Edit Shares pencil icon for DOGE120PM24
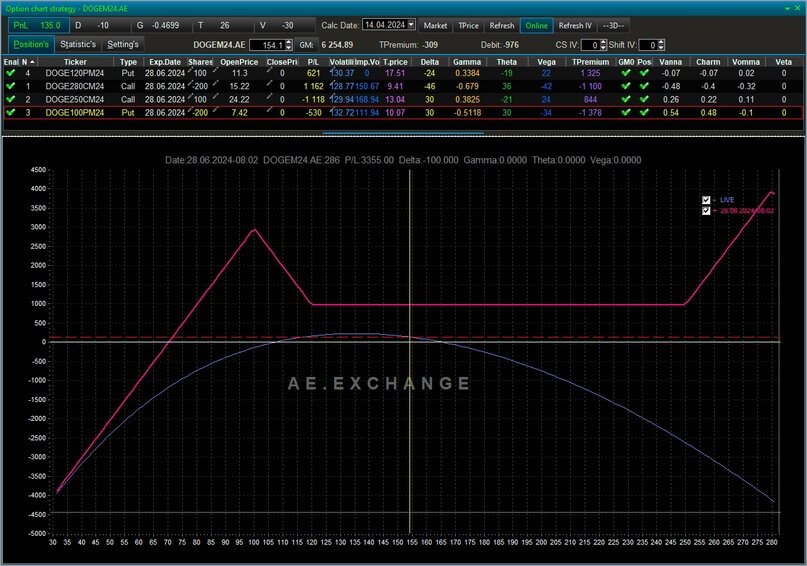The image size is (807, 566). [x=190, y=69]
